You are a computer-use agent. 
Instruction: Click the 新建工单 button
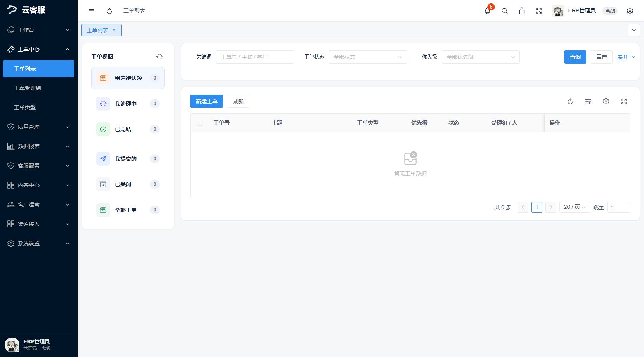(207, 101)
